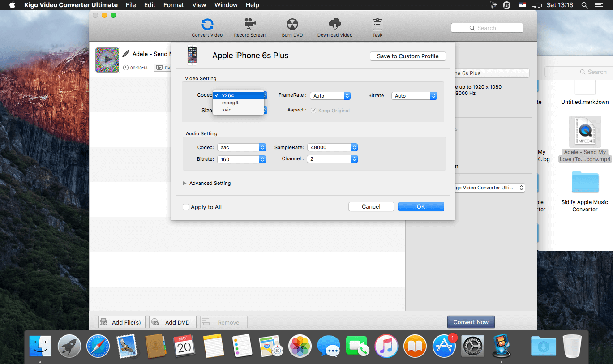
Task: Select the Untitled.markdown file in Finder
Action: (585, 94)
